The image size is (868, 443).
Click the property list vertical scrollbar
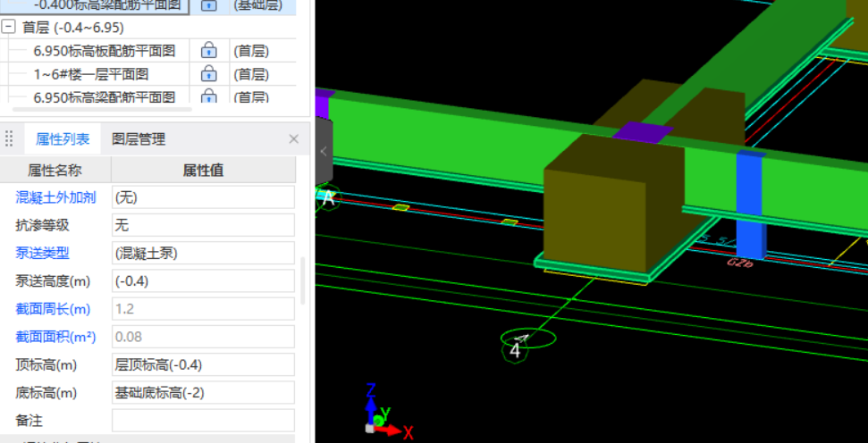coord(303,281)
